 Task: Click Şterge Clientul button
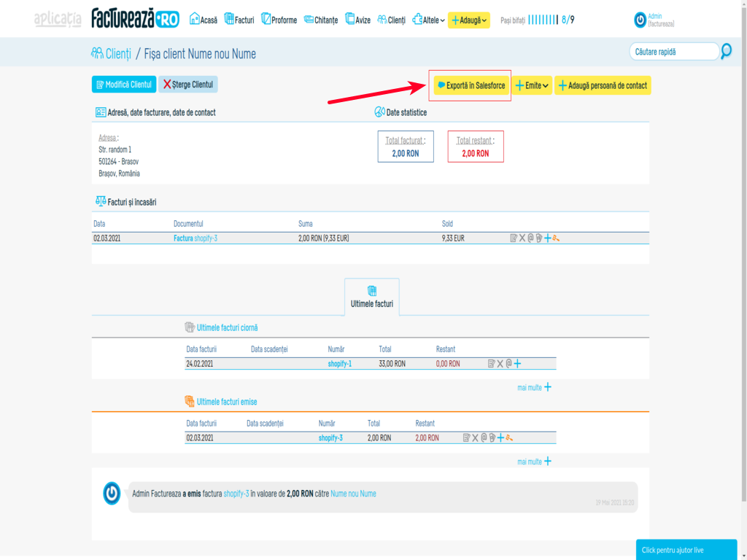tap(188, 85)
